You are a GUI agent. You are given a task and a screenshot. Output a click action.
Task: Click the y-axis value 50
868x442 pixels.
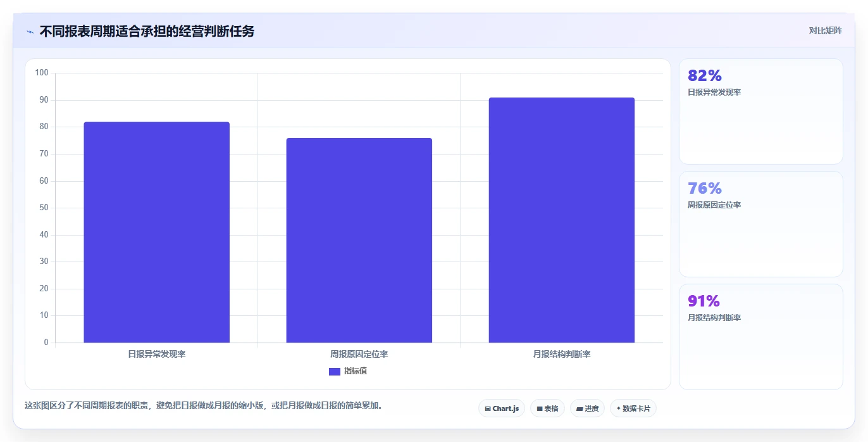click(44, 208)
